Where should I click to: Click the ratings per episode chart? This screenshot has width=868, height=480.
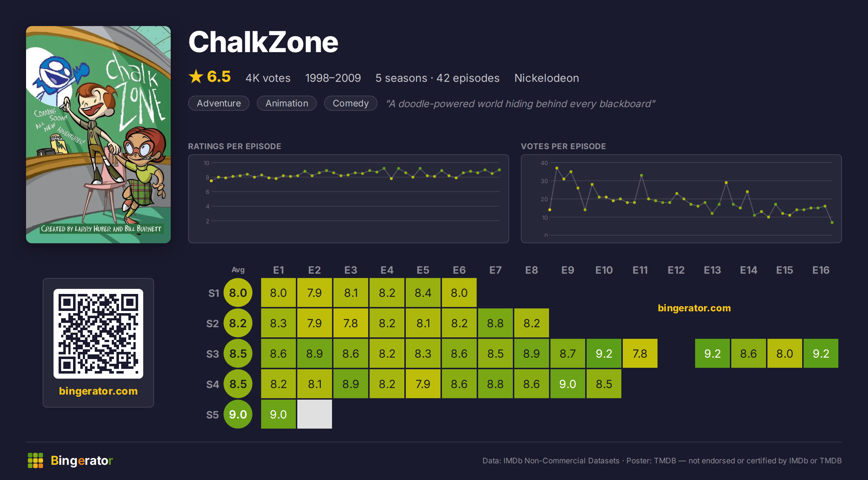coord(349,199)
